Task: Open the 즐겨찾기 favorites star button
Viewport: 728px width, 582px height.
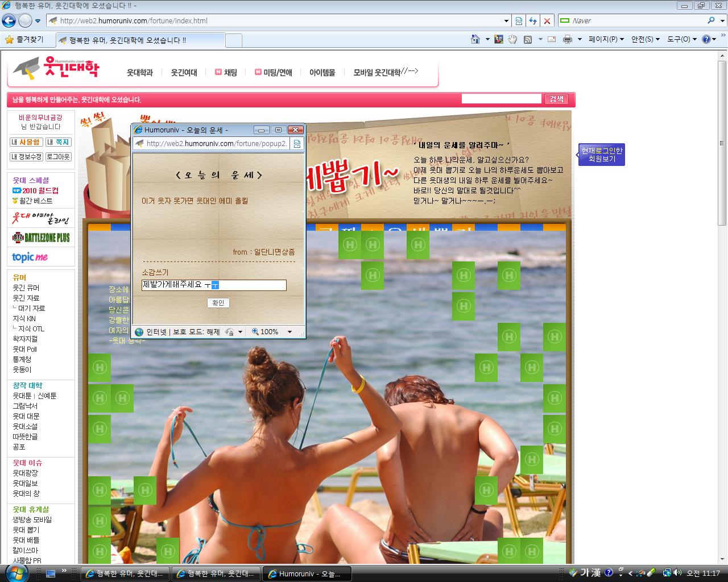Action: click(24, 40)
